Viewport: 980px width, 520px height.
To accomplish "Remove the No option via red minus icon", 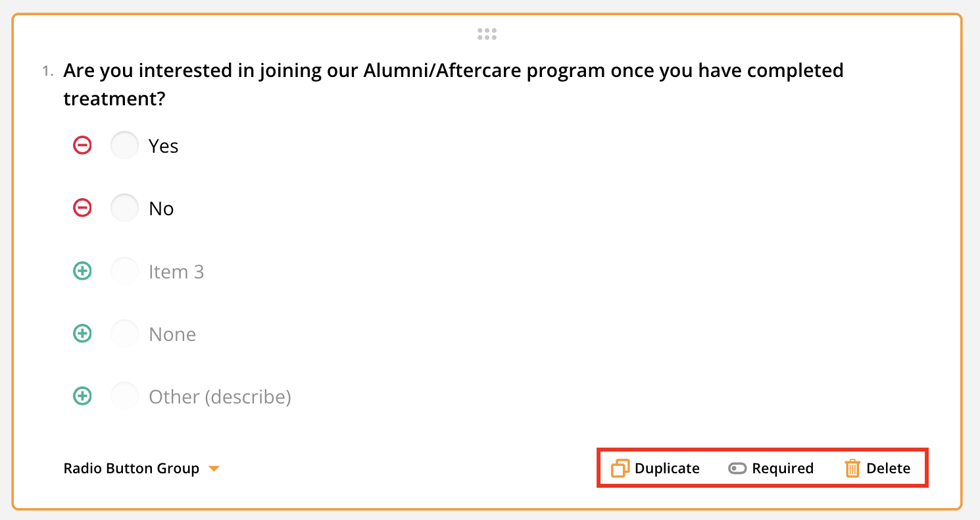I will pos(82,208).
